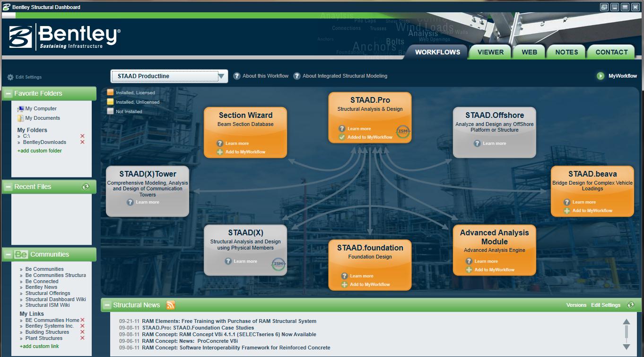Open Structural Dashboard Wiki link

coord(56,300)
